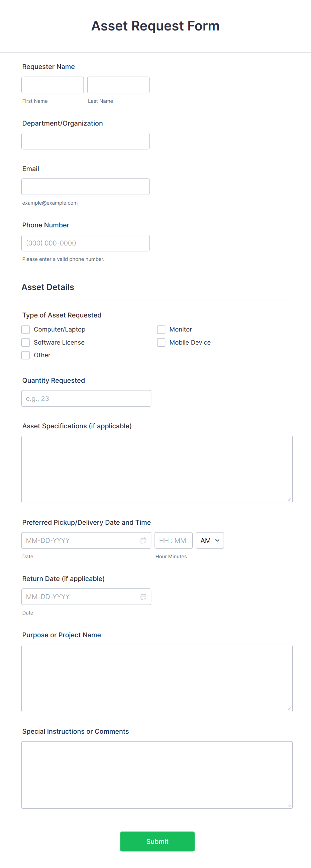Select the Software License checkbox
The image size is (311, 868).
[x=25, y=342]
